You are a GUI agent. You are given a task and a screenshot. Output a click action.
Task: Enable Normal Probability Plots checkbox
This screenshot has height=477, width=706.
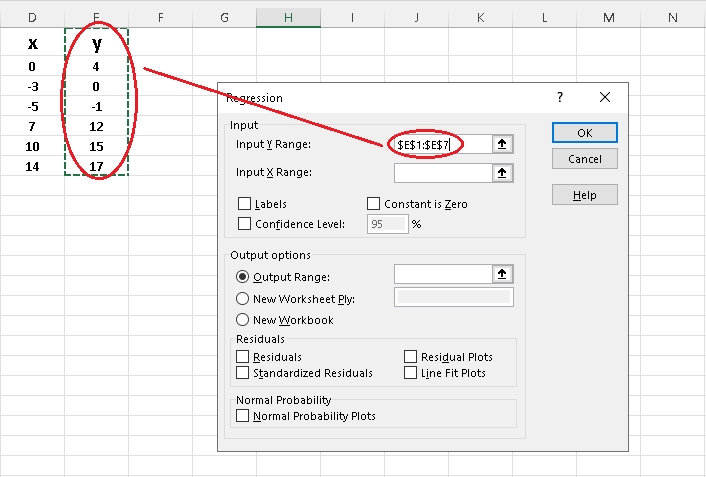243,416
